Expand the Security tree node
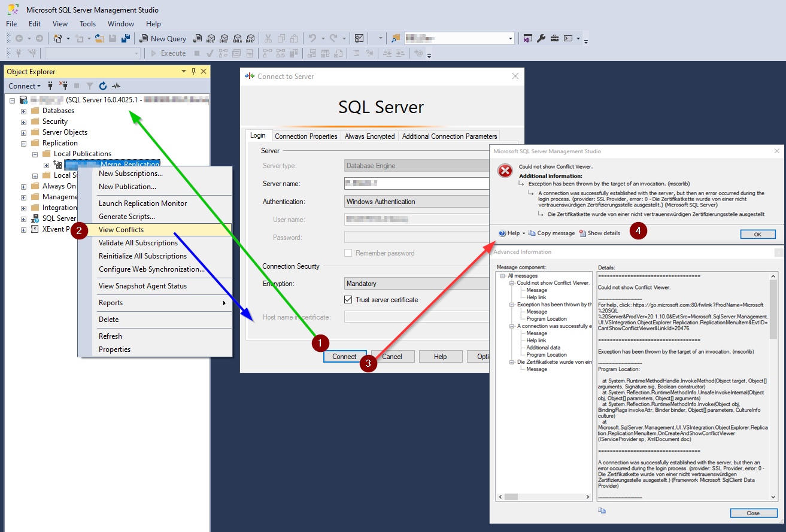The height and width of the screenshot is (532, 786). 24,122
